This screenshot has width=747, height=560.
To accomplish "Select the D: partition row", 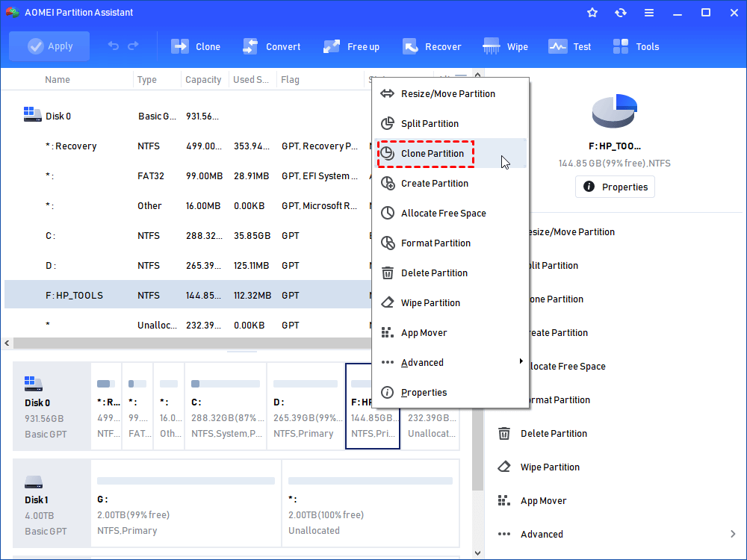I will [188, 266].
